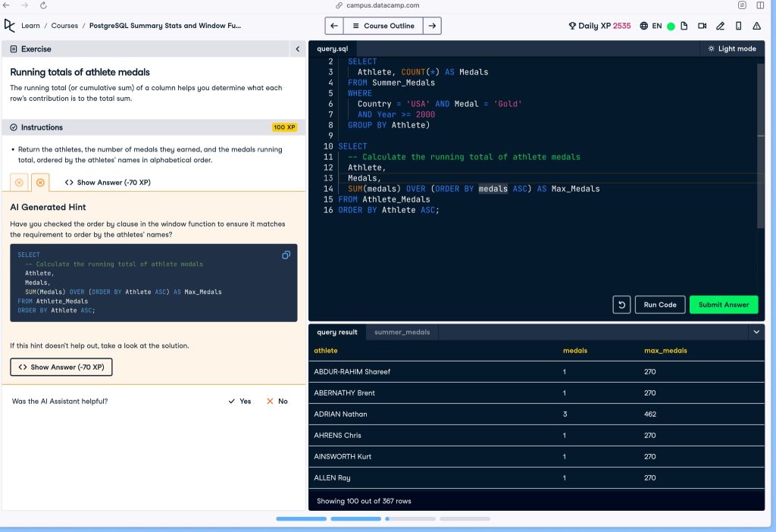This screenshot has width=776, height=532.
Task: Answer No to AI Assistant helpful
Action: (277, 401)
